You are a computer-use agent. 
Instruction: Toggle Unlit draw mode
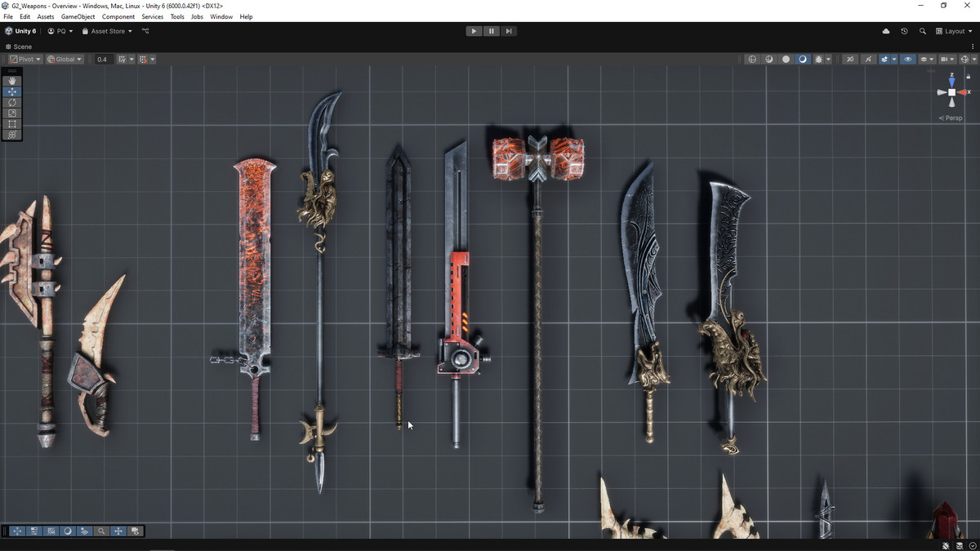[786, 59]
